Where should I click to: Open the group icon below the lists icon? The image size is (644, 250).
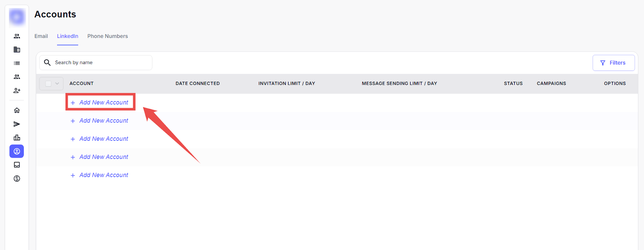[x=17, y=77]
